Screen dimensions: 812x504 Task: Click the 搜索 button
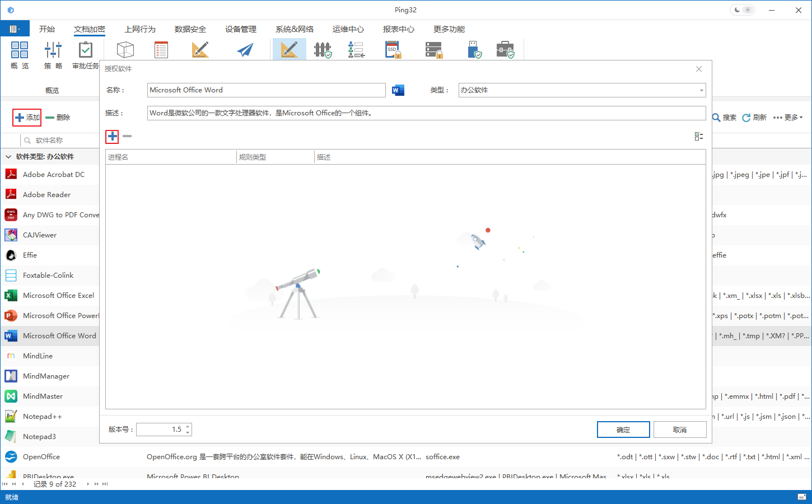724,118
